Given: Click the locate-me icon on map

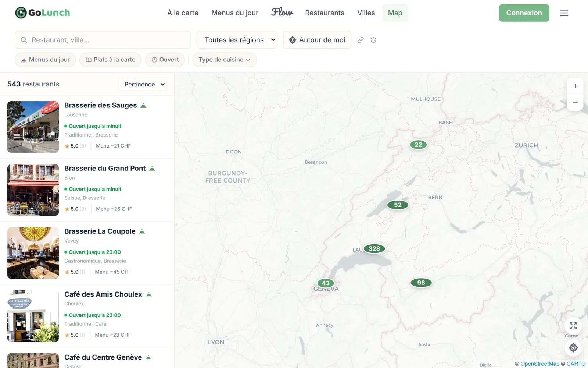Looking at the screenshot, I should [x=573, y=348].
